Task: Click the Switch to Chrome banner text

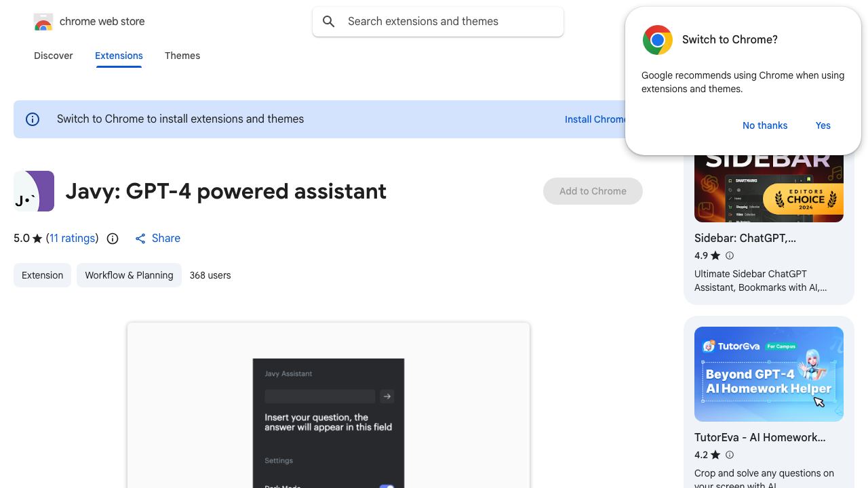Action: 180,119
